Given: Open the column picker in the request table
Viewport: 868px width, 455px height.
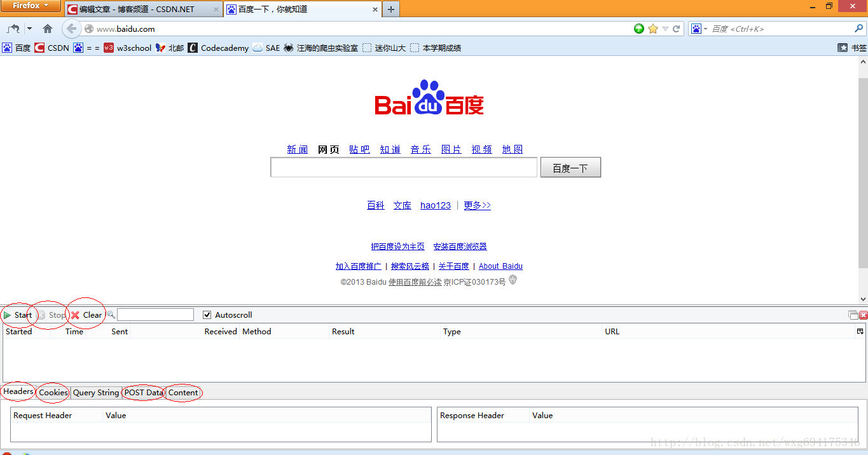Looking at the screenshot, I should pyautogui.click(x=860, y=331).
